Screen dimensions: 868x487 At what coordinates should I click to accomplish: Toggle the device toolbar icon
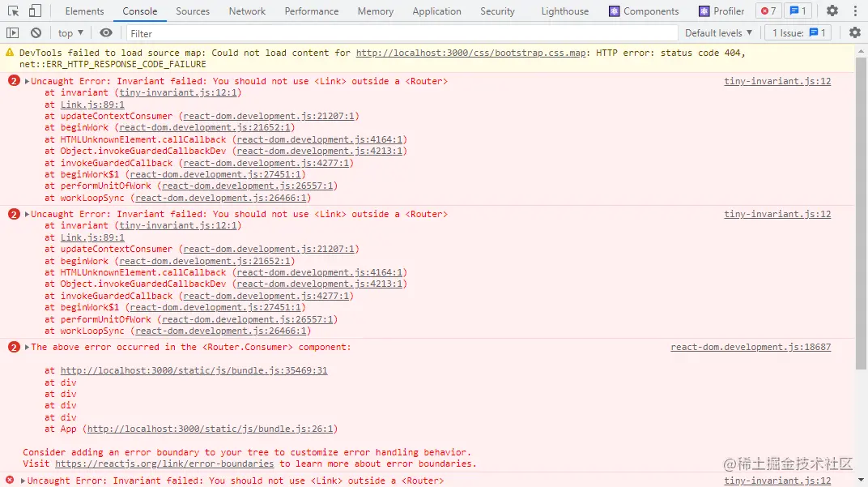35,11
